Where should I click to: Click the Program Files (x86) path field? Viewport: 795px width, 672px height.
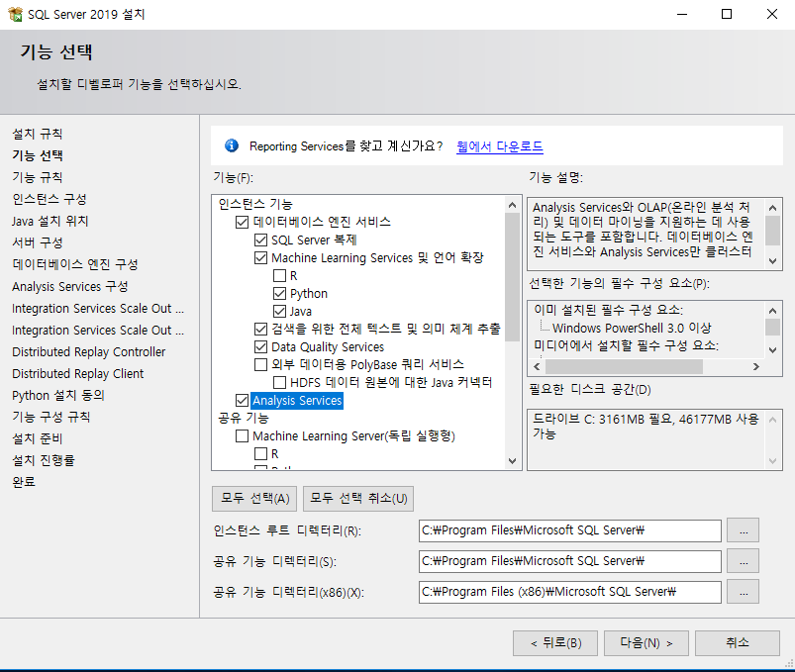tap(570, 592)
